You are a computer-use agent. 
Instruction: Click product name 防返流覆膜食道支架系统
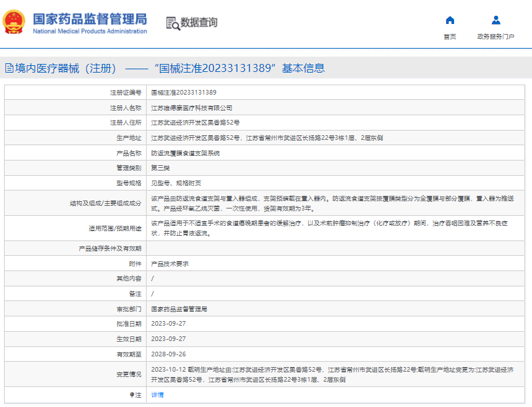pos(185,153)
